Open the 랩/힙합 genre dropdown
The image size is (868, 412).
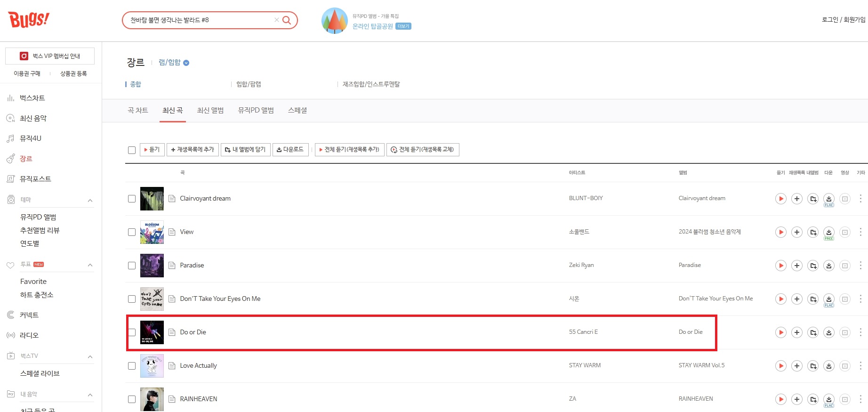tap(174, 63)
